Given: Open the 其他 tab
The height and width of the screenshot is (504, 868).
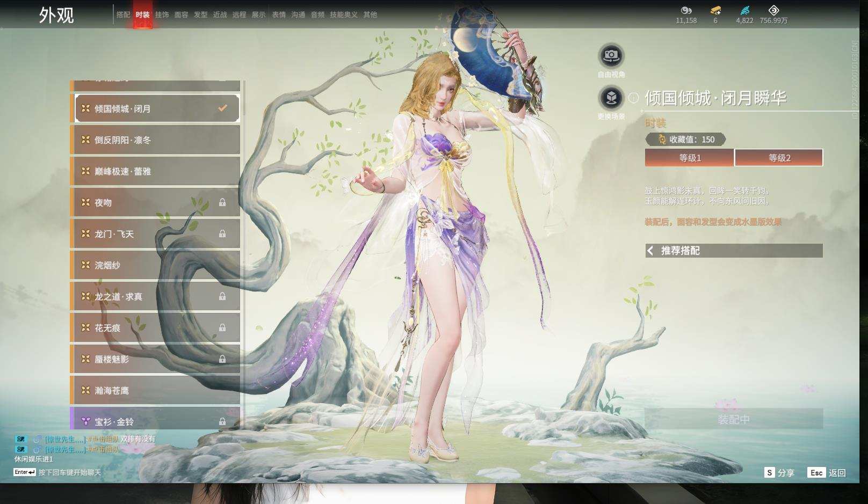Looking at the screenshot, I should (370, 14).
